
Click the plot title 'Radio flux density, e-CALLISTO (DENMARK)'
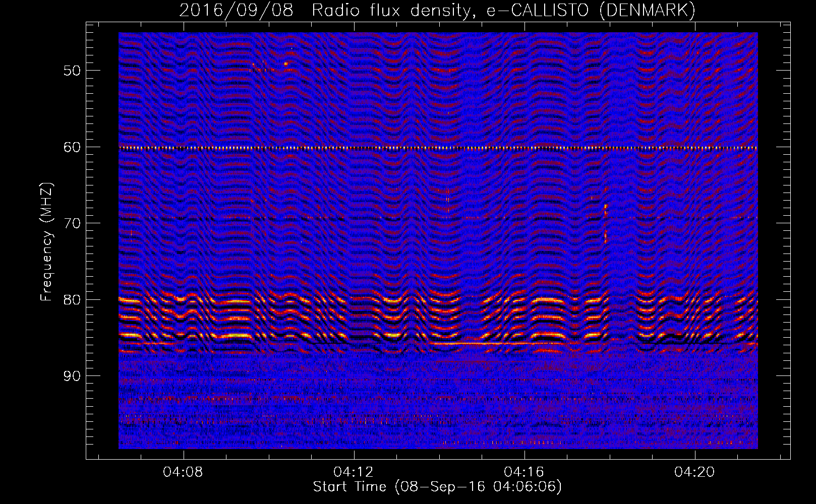(x=503, y=10)
